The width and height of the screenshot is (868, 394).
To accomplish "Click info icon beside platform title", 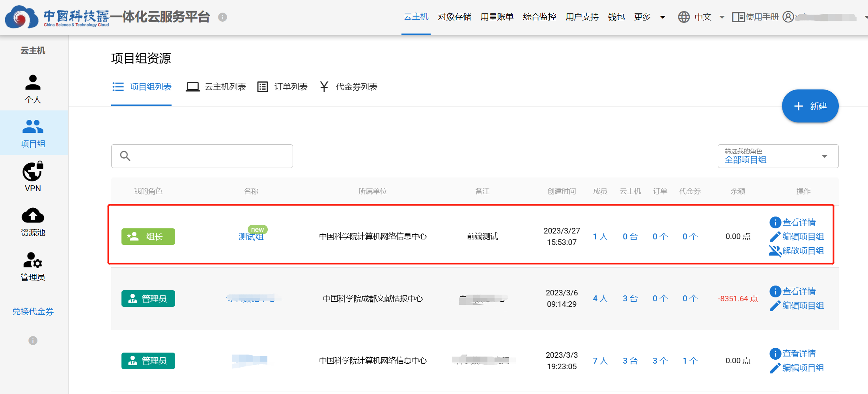I will pyautogui.click(x=222, y=17).
